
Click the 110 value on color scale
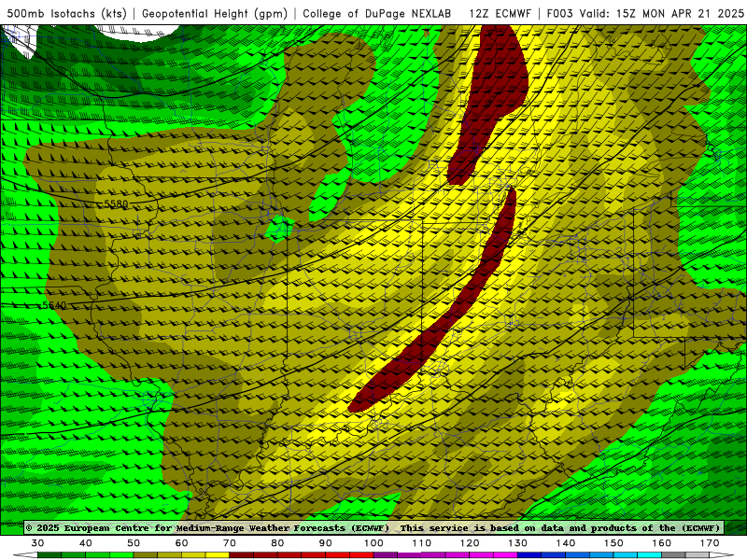(x=422, y=543)
